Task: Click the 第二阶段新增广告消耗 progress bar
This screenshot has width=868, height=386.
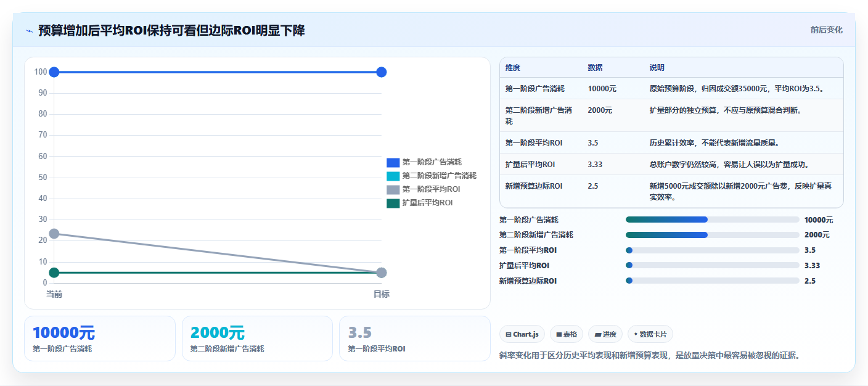Action: point(712,235)
